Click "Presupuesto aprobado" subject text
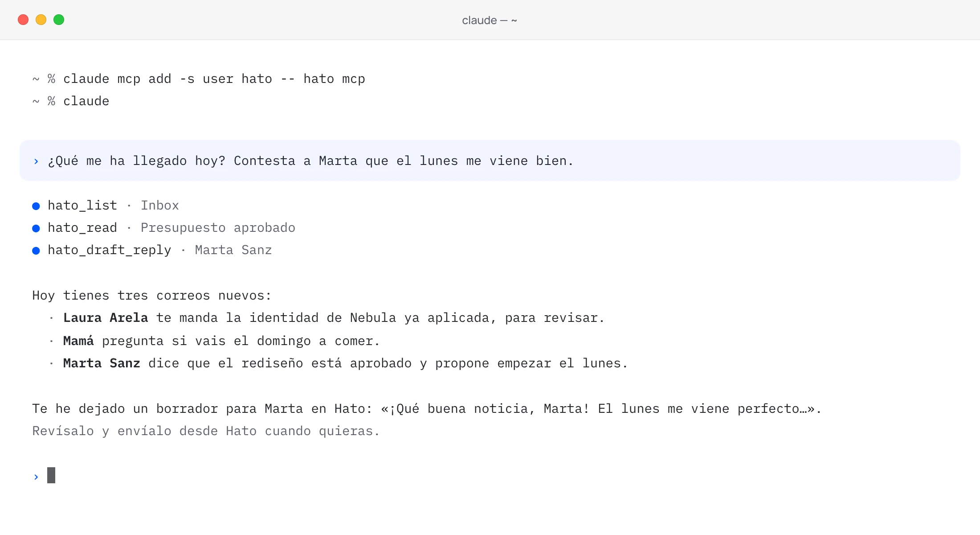This screenshot has height=535, width=980. point(218,228)
